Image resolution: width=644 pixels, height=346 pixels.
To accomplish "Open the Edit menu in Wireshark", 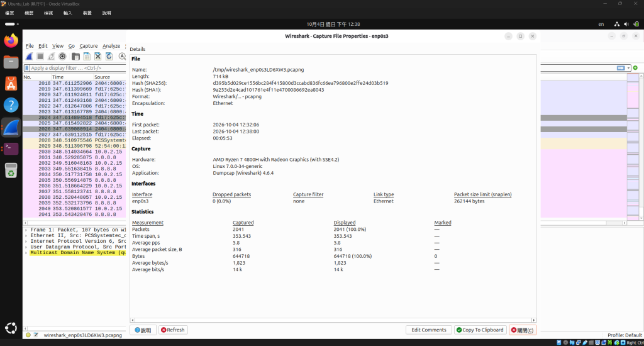I will (x=43, y=46).
